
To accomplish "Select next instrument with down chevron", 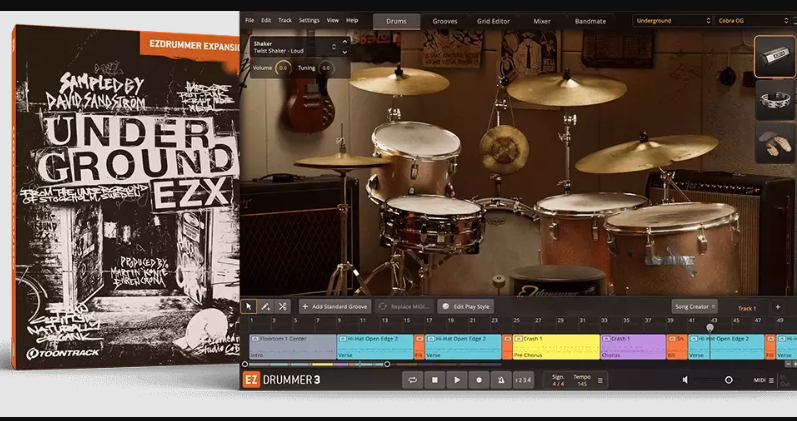I will pos(345,52).
